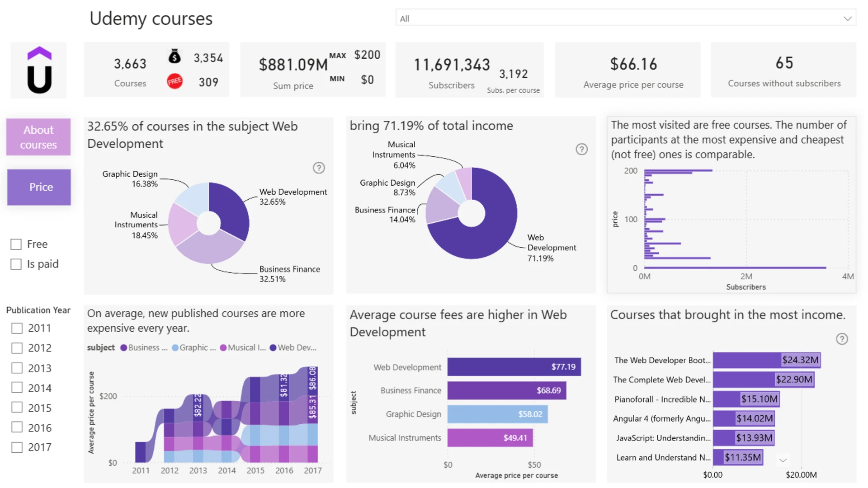
Task: Tick the 2015 publication year checkbox
Action: pyautogui.click(x=17, y=408)
